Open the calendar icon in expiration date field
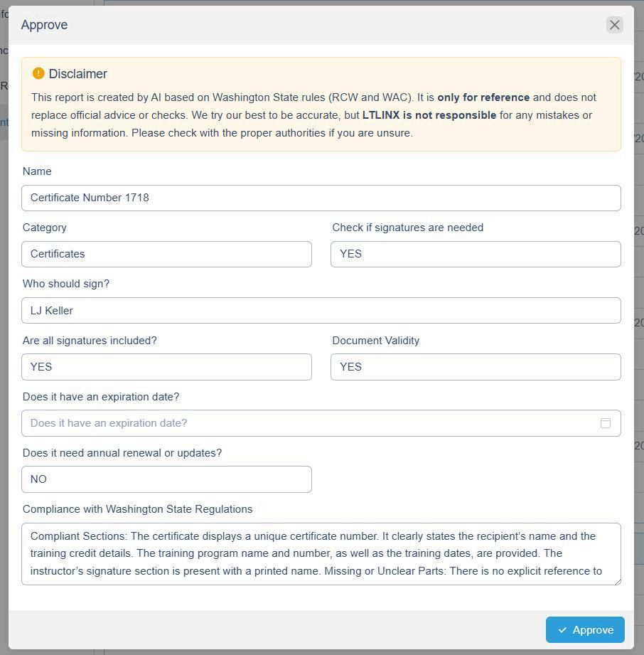Viewport: 644px width, 655px height. [606, 423]
